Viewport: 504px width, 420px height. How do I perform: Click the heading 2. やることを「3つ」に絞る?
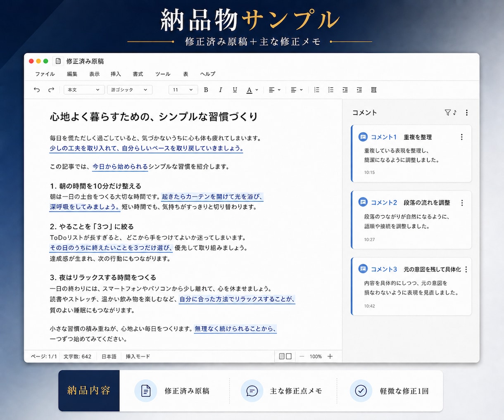pyautogui.click(x=92, y=227)
